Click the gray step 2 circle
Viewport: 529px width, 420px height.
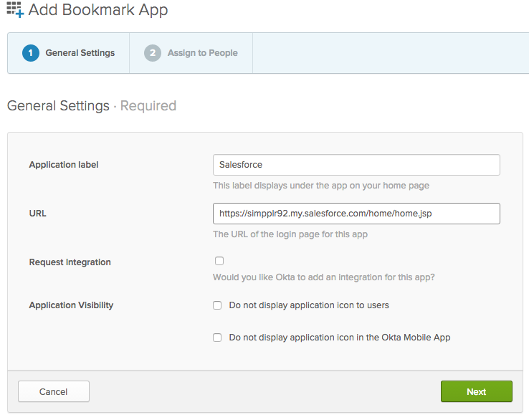153,53
